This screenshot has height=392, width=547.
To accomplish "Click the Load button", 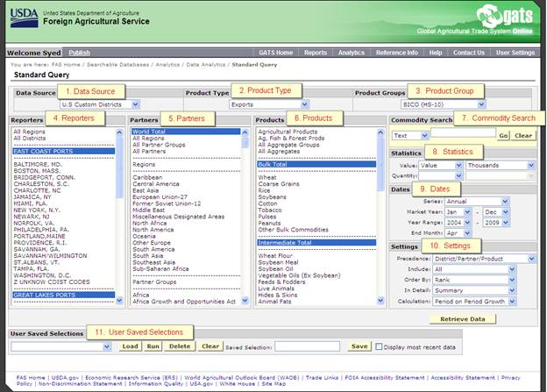I will [x=130, y=346].
